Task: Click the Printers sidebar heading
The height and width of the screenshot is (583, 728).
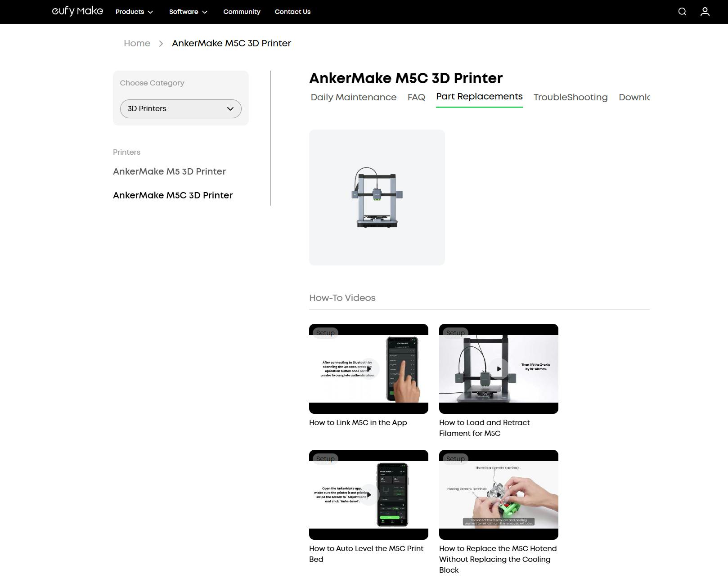Action: tap(126, 152)
